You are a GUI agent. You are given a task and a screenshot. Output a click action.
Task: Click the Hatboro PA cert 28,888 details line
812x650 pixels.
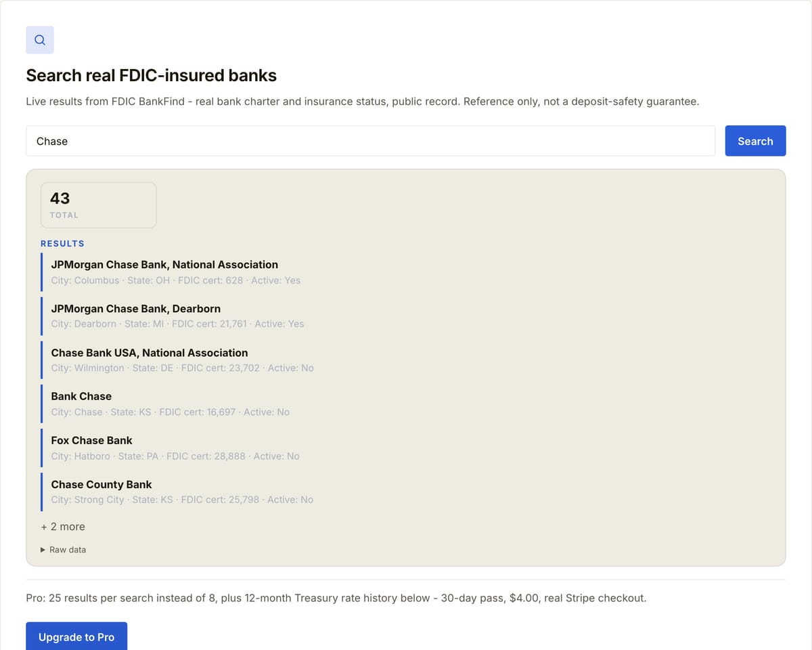pyautogui.click(x=175, y=456)
